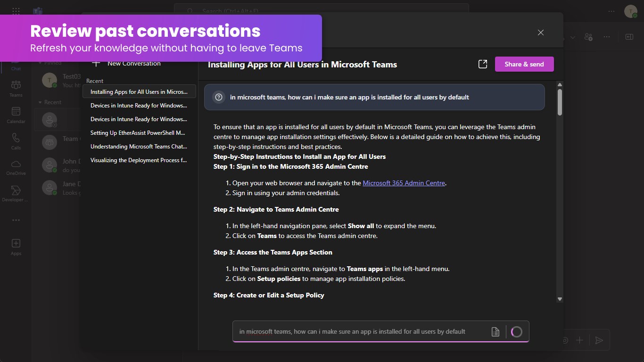Screen dimensions: 644x362
Task: Click the question mark icon beside the prompt
Action: coord(219,97)
